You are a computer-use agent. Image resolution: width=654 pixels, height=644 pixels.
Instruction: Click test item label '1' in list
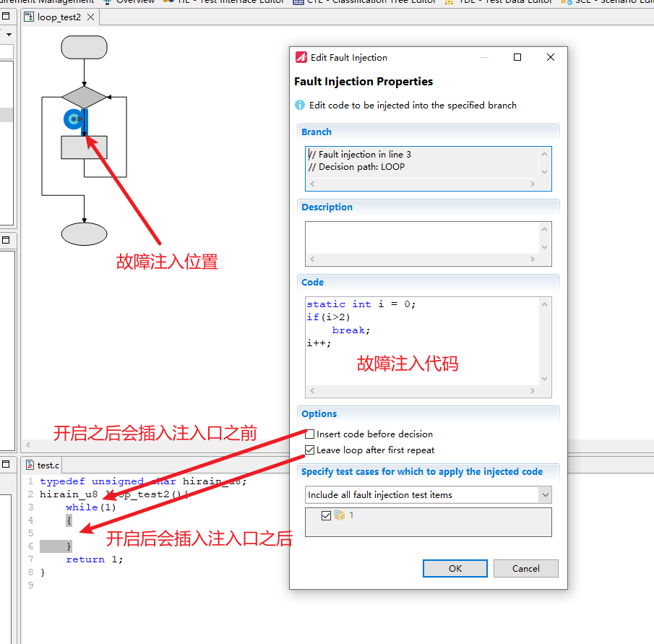[x=351, y=515]
